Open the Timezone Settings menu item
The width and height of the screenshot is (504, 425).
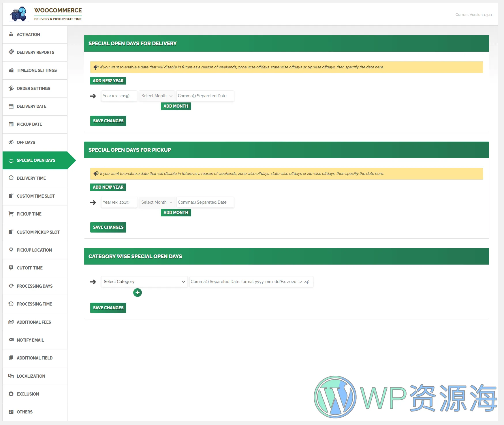pos(37,70)
